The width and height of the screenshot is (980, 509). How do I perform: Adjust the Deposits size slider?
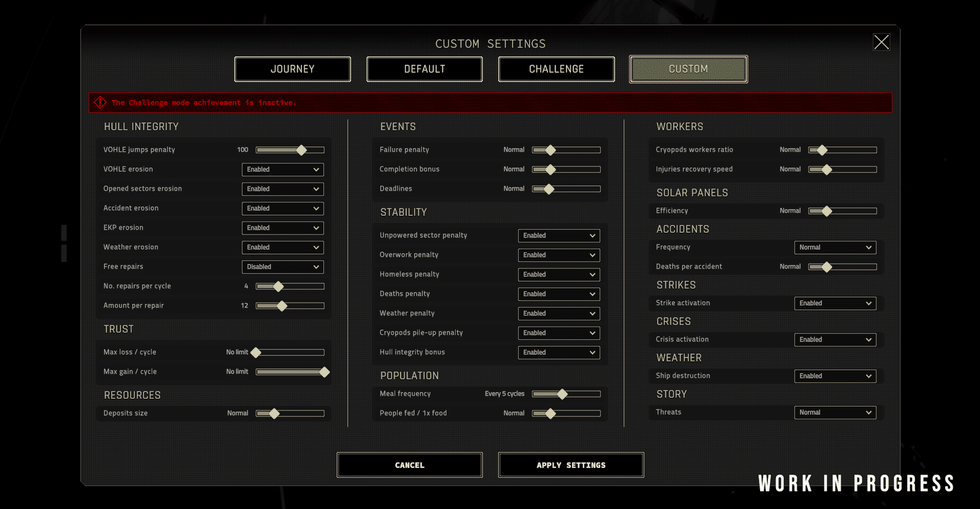pos(290,413)
